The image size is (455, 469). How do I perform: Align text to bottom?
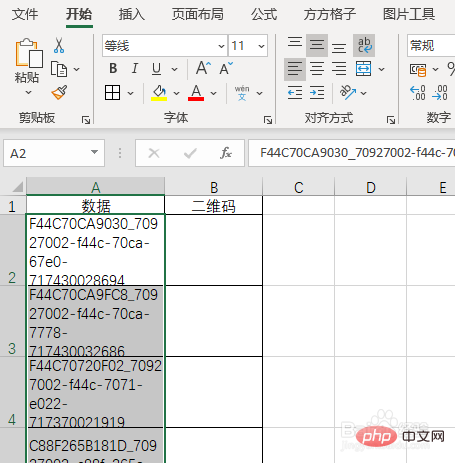coord(339,48)
